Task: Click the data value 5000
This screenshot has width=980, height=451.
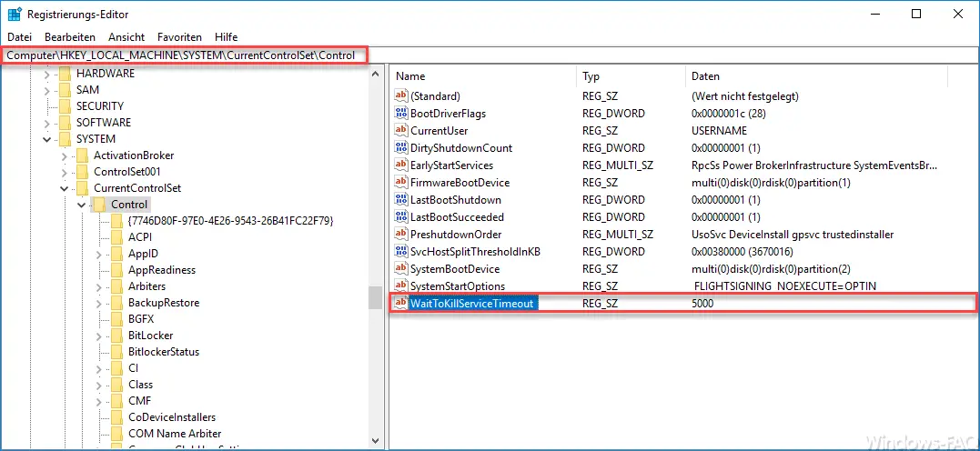Action: (x=702, y=304)
